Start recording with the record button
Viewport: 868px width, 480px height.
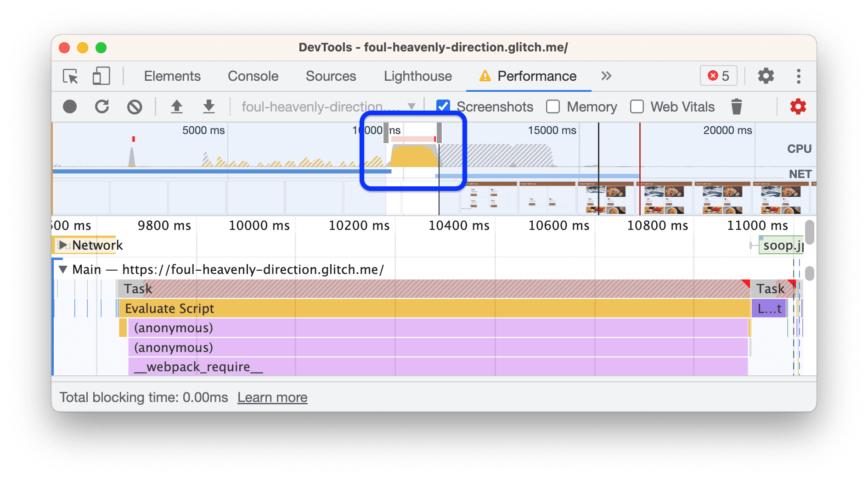[70, 107]
